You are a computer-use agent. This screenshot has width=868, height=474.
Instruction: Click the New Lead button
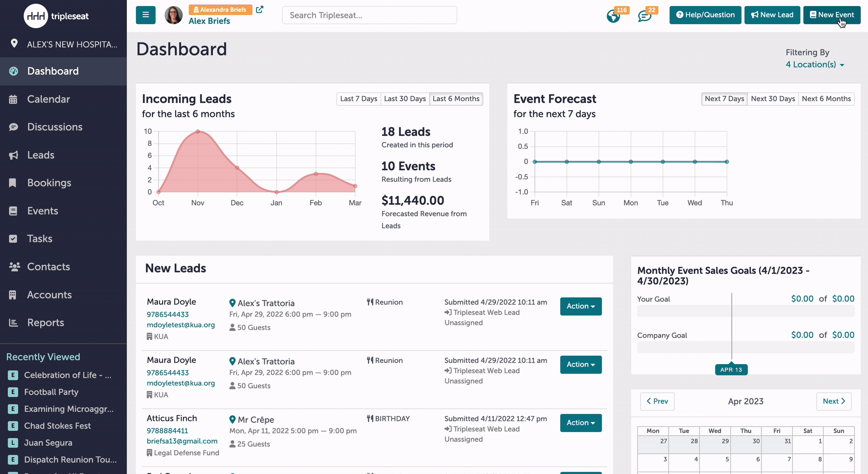click(x=772, y=15)
